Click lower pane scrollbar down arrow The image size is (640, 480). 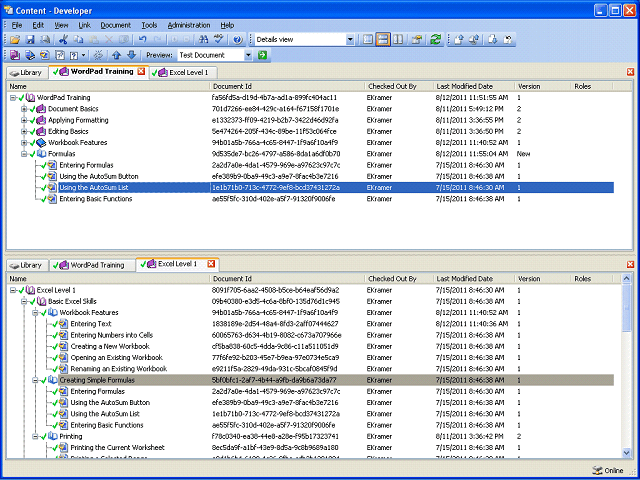point(627,452)
